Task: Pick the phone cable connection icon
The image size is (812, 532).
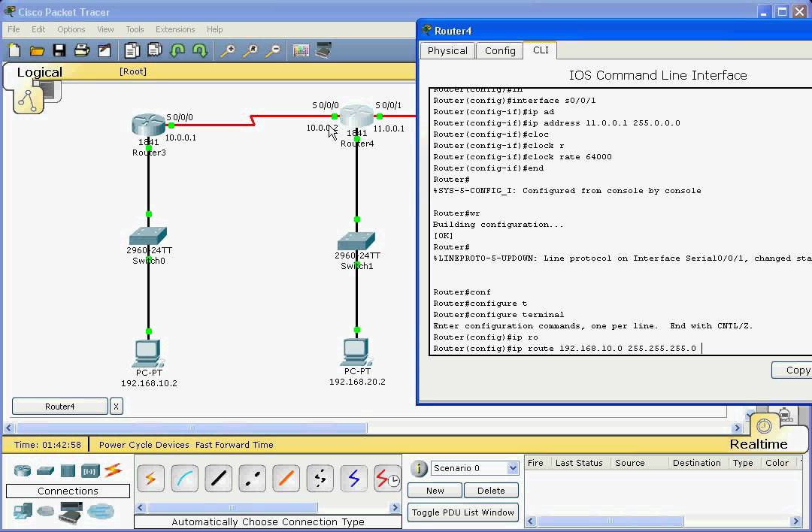Action: tap(320, 478)
